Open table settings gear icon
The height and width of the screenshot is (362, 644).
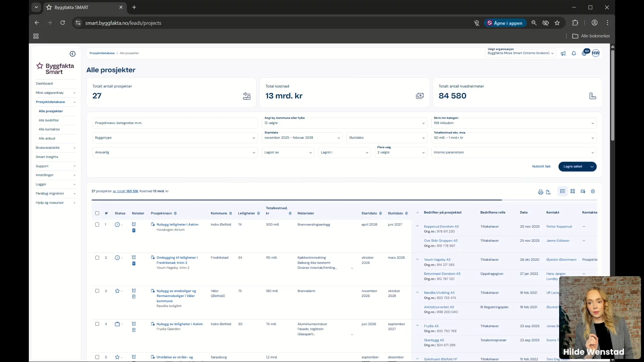click(593, 191)
